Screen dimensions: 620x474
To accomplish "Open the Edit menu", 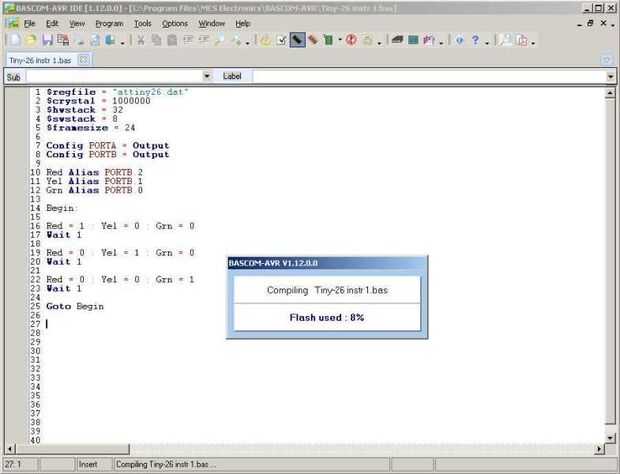I will (52, 24).
